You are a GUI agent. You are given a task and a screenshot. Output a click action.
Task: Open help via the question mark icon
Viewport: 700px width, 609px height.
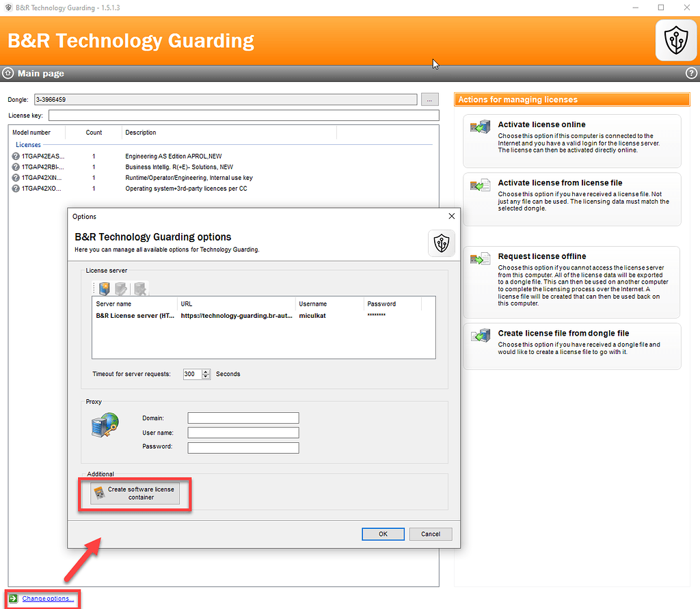[x=690, y=73]
